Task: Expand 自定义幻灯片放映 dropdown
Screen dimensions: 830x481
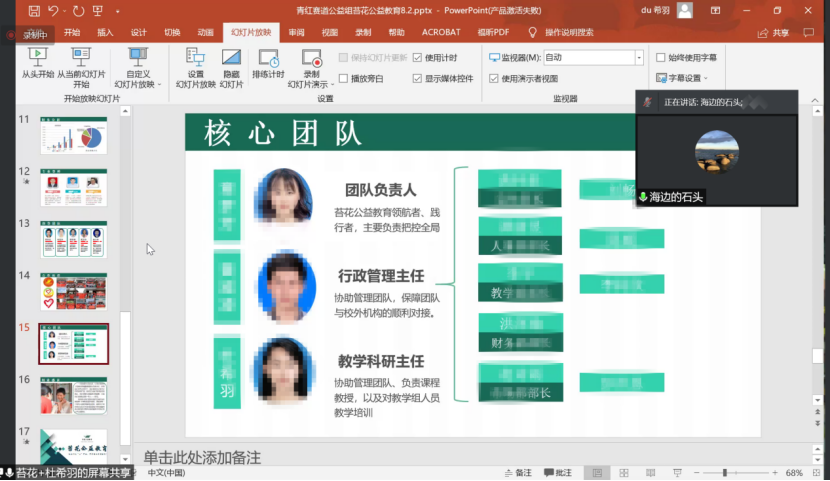Action: click(138, 68)
